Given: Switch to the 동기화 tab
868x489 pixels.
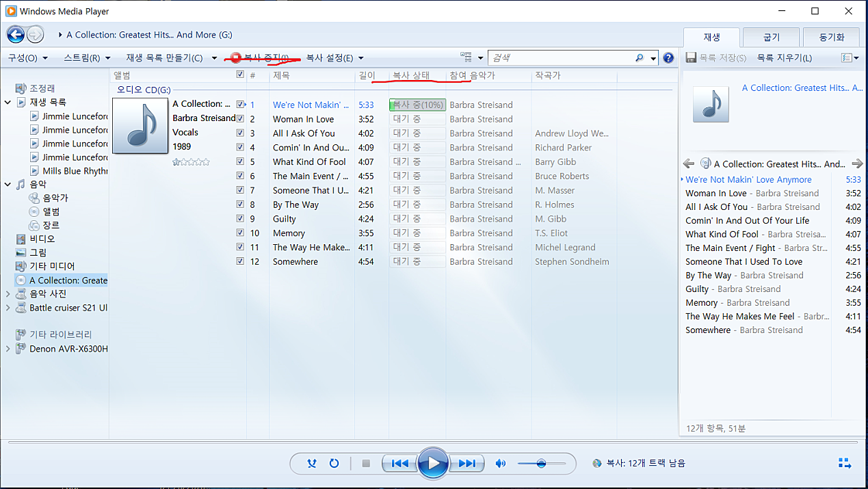Looking at the screenshot, I should point(831,38).
